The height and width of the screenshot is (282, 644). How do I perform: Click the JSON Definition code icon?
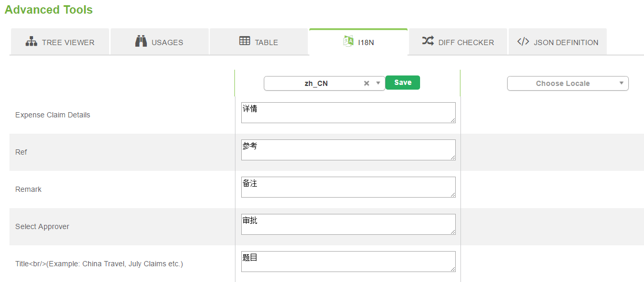[523, 41]
